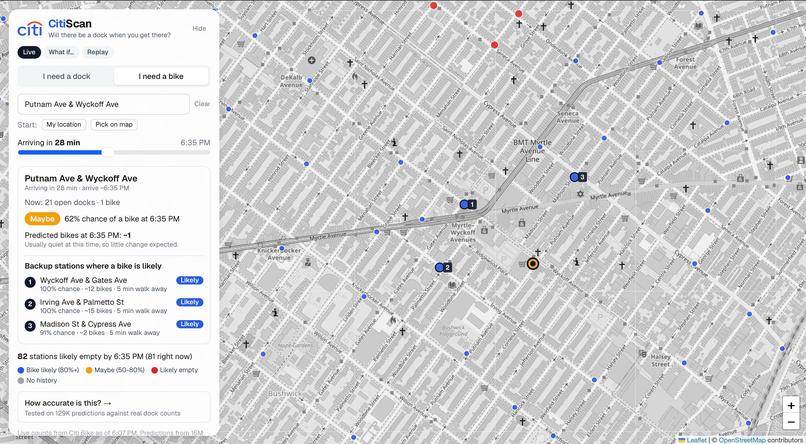Select the 'I need a dock' option
The height and width of the screenshot is (444, 806).
coord(66,76)
